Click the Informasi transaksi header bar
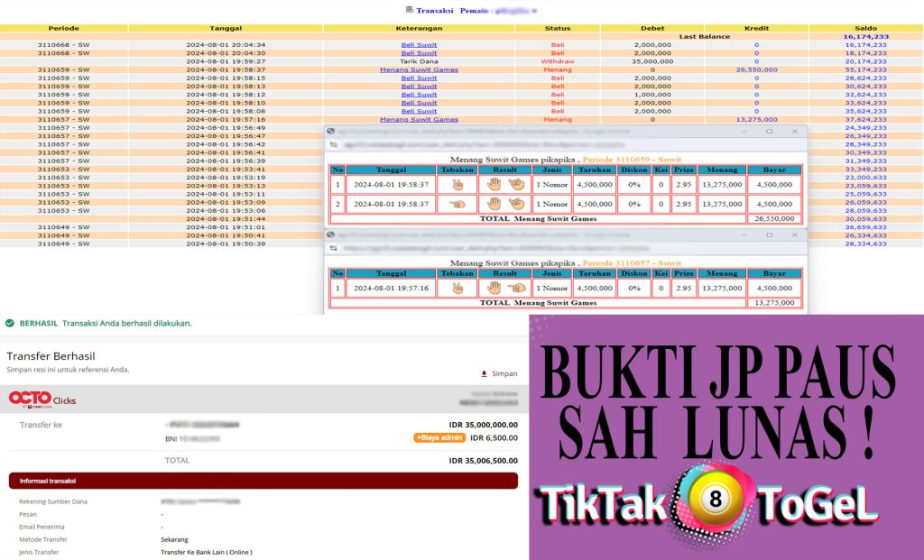 point(263,480)
